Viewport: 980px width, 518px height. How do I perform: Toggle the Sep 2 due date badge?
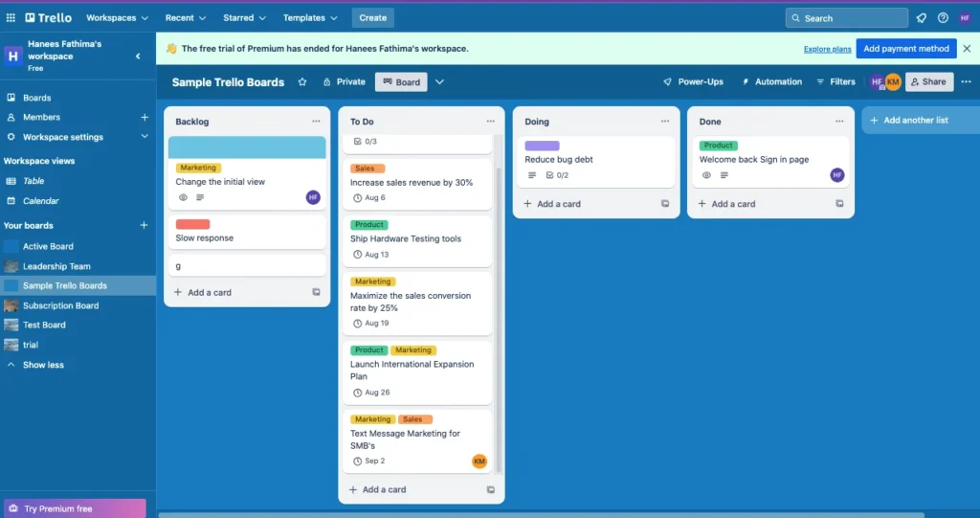(369, 462)
